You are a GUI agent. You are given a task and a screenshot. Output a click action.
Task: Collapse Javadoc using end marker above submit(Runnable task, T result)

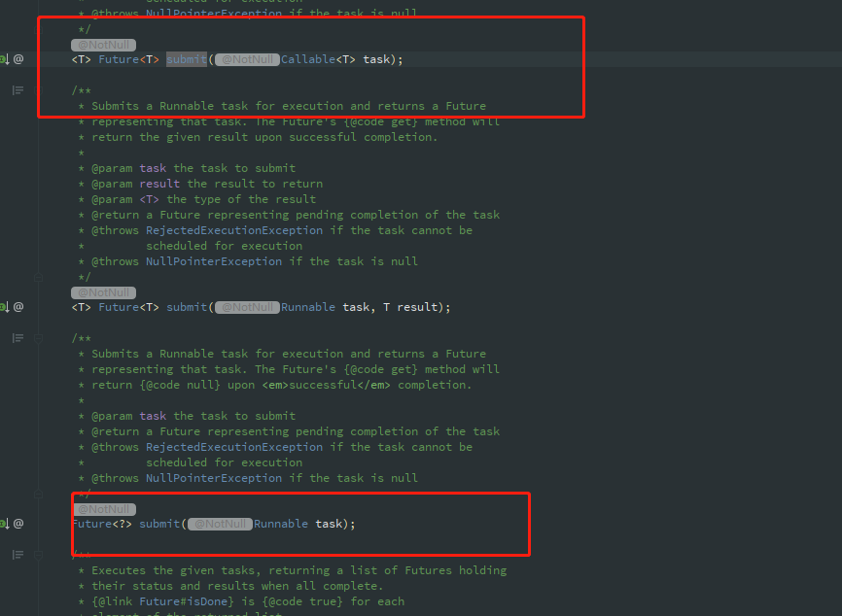[x=39, y=277]
